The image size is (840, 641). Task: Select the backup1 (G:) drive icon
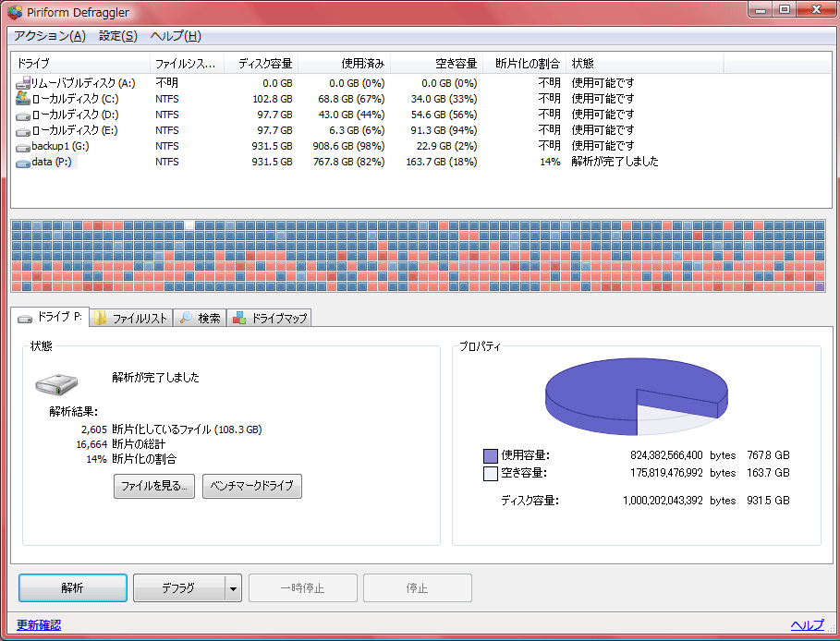coord(23,147)
